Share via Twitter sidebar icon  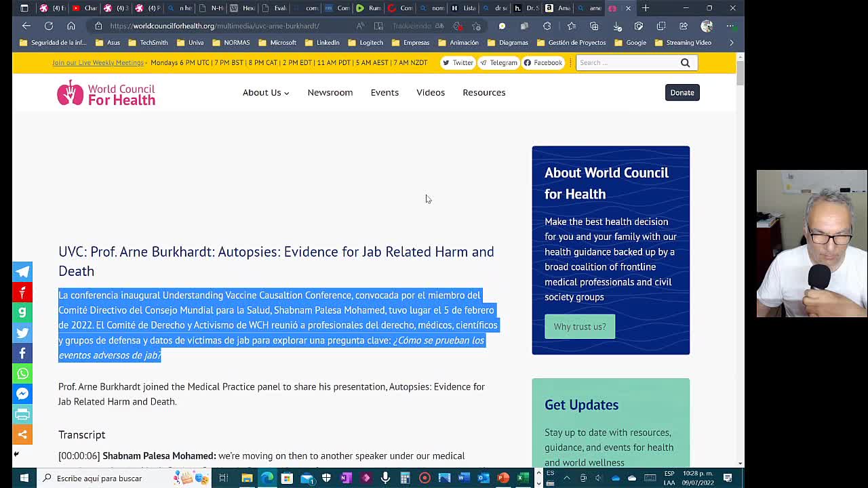point(22,333)
